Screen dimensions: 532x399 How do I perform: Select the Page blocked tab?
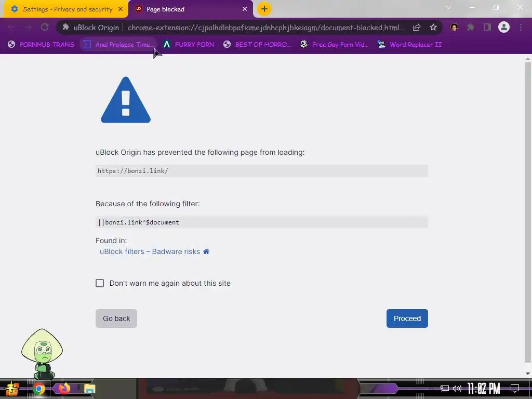tap(191, 9)
